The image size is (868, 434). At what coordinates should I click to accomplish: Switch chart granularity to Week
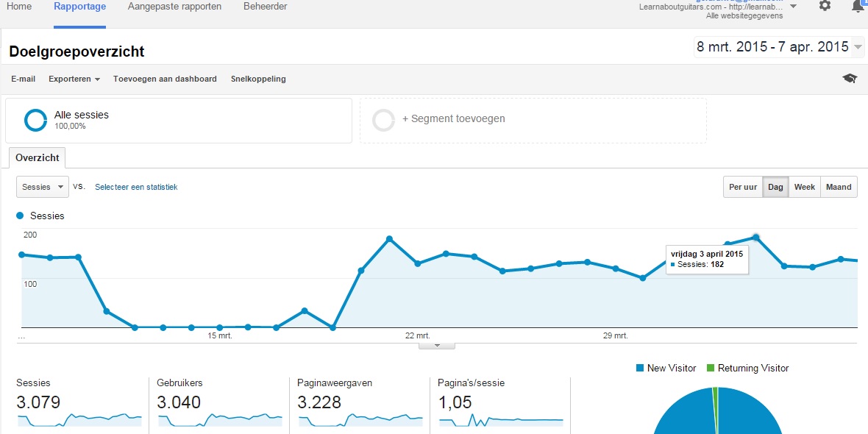click(x=804, y=187)
